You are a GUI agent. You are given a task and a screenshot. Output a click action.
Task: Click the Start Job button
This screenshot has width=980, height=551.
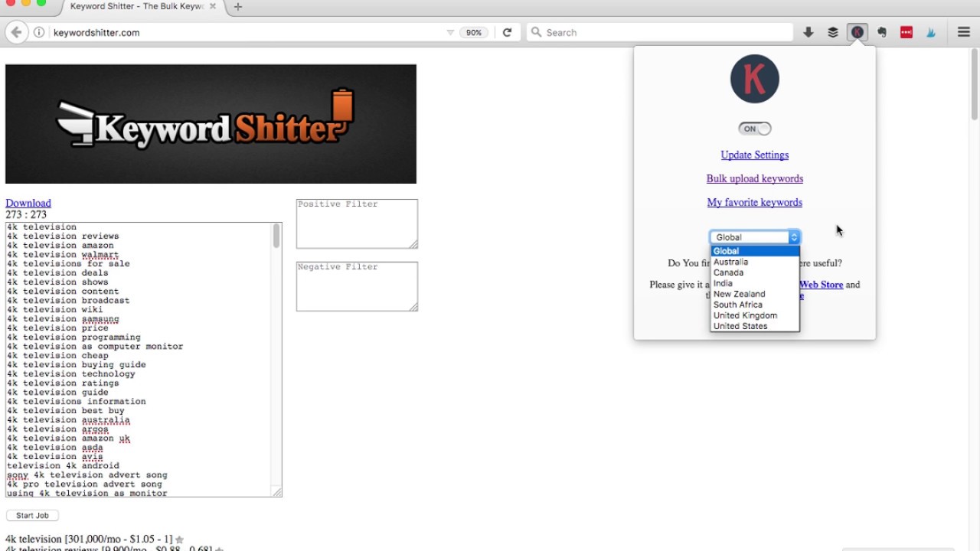tap(32, 516)
